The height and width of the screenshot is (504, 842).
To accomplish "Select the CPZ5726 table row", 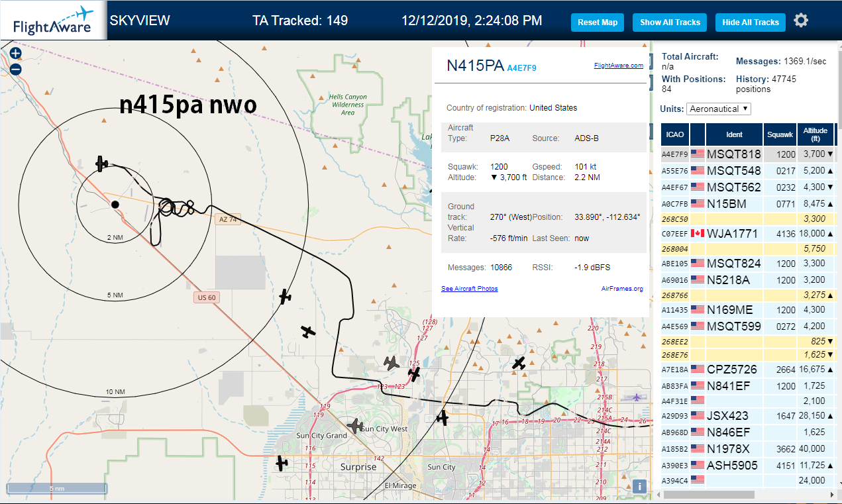I will pyautogui.click(x=748, y=370).
